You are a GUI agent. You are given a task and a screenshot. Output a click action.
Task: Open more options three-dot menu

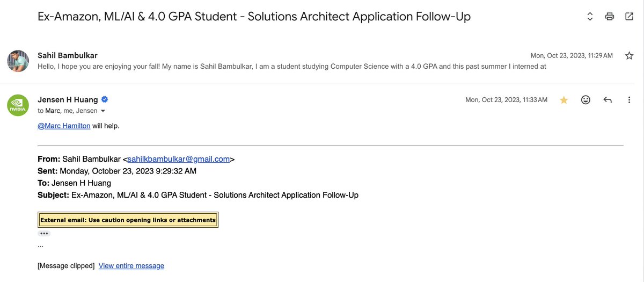630,100
